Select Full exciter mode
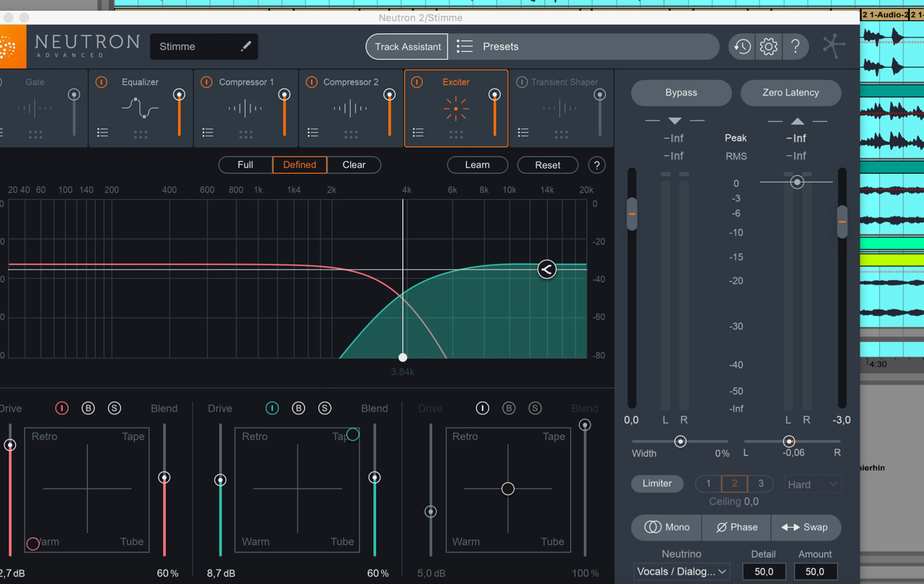This screenshot has height=584, width=924. [245, 165]
